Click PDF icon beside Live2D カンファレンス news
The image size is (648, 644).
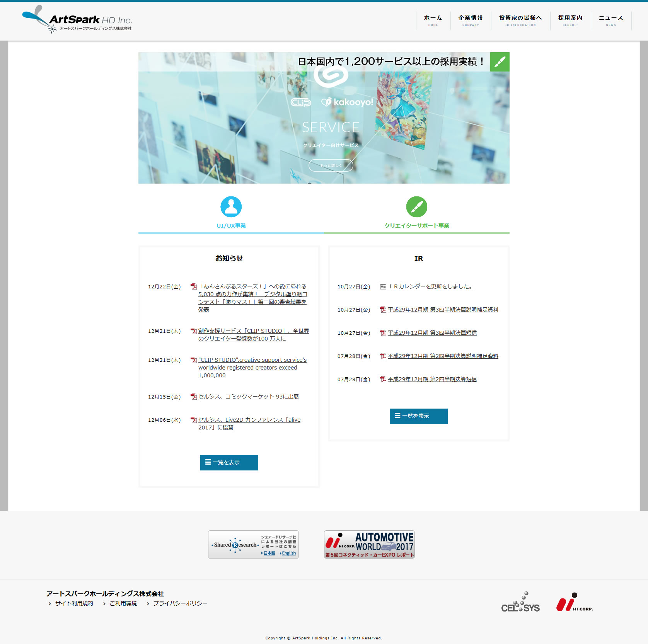(194, 420)
